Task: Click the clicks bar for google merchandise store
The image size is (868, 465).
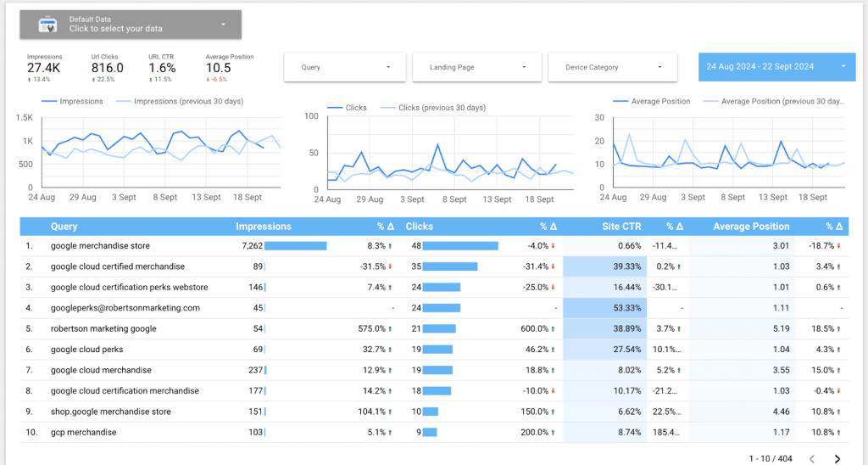Action: coord(460,245)
